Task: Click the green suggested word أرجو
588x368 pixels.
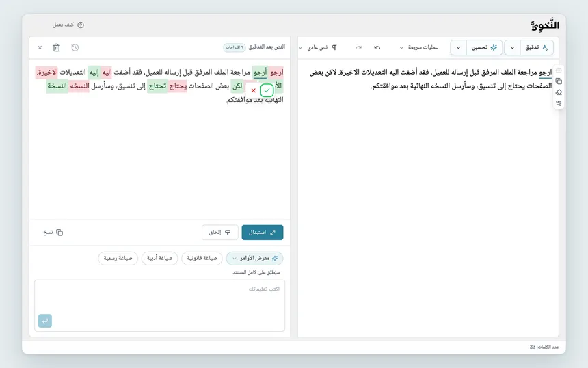Action: 260,72
